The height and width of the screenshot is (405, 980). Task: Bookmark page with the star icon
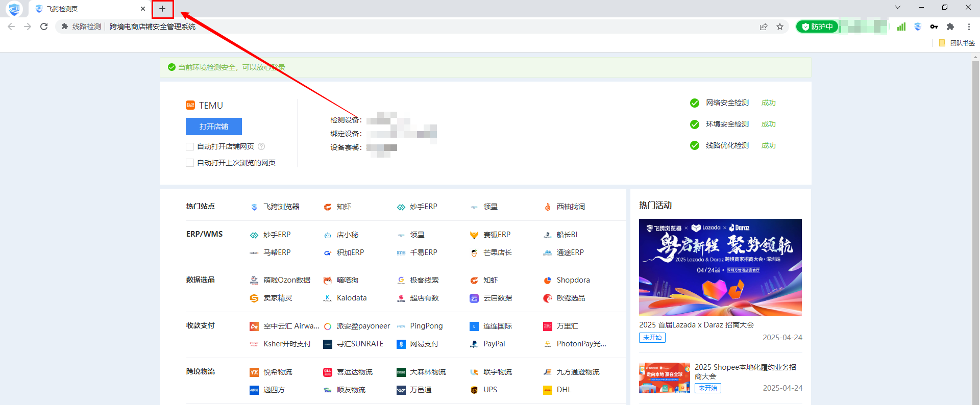tap(780, 27)
